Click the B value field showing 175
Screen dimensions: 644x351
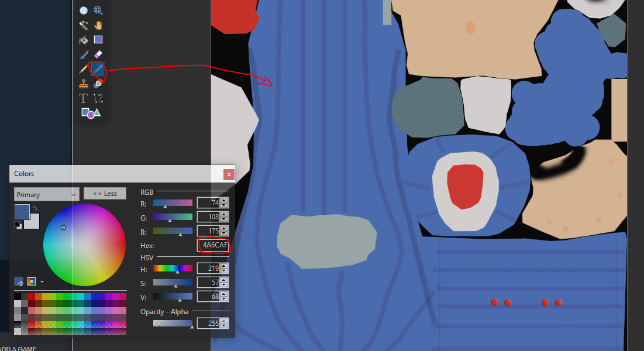coord(209,230)
